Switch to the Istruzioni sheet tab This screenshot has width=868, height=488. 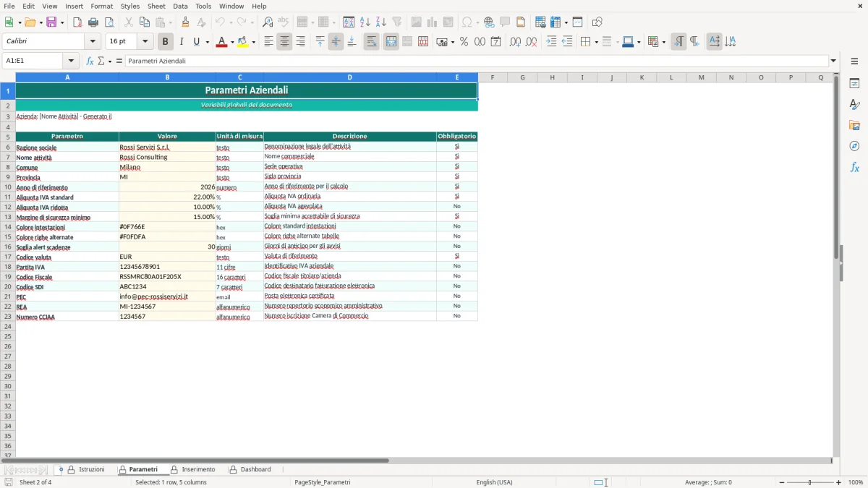[x=92, y=469]
